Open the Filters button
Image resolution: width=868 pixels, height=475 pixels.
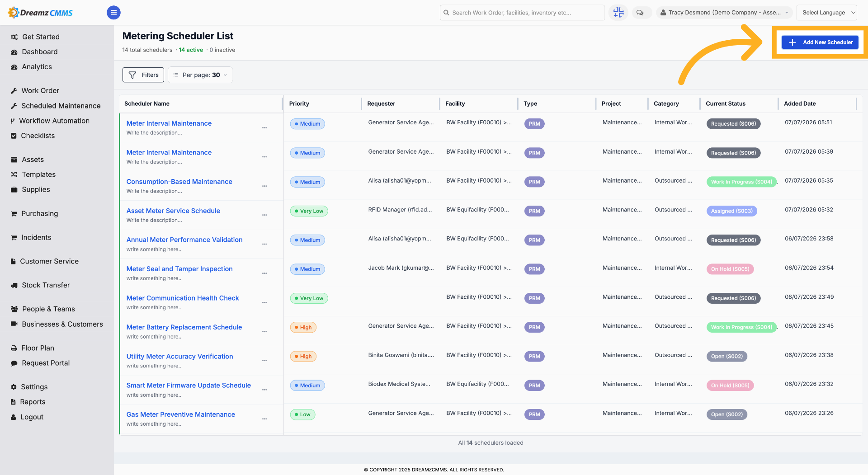click(143, 75)
